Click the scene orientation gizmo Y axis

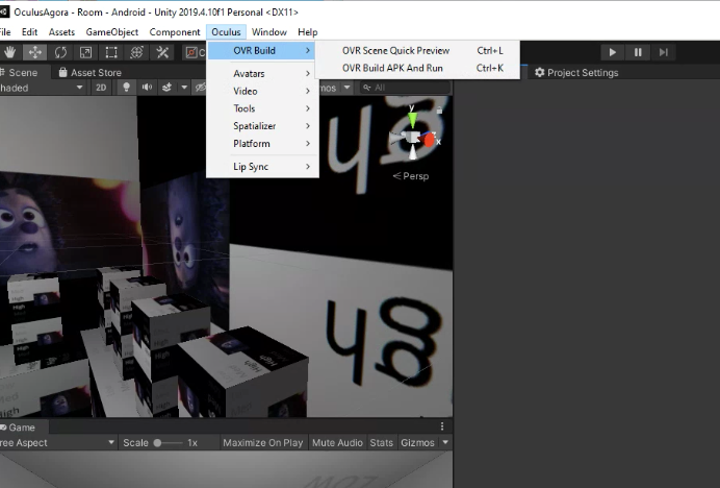[x=412, y=118]
